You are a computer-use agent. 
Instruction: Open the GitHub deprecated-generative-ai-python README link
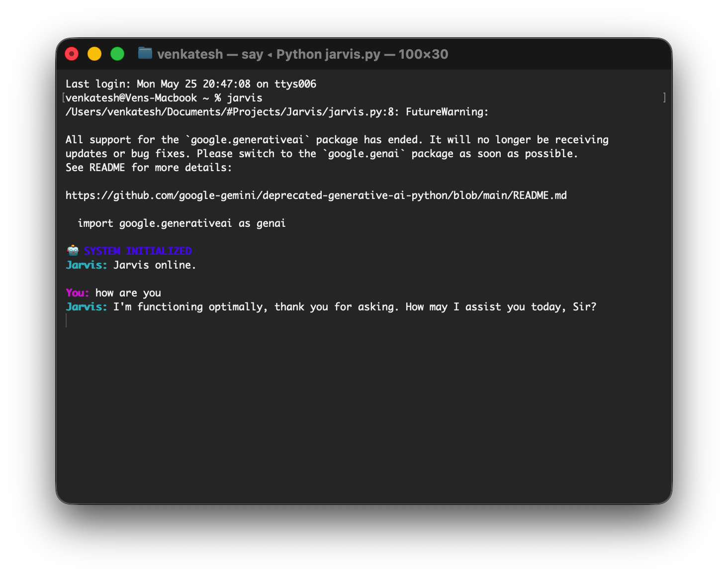pos(316,195)
